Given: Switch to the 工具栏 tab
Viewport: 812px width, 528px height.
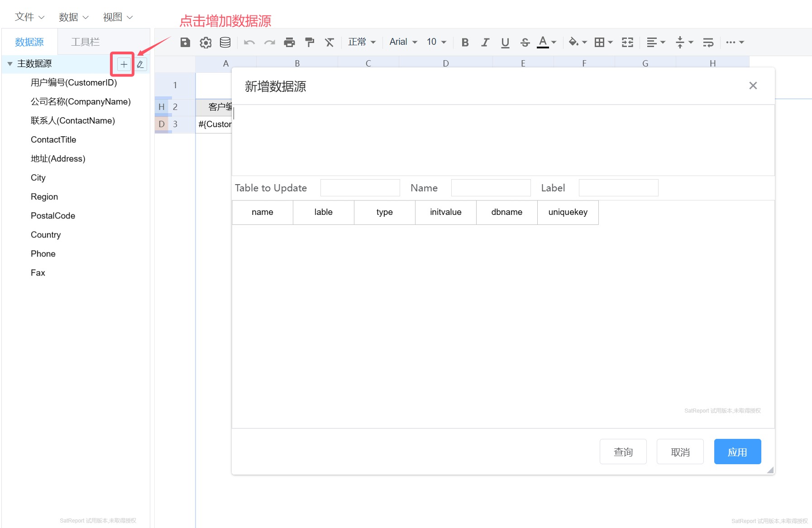Looking at the screenshot, I should pos(85,42).
